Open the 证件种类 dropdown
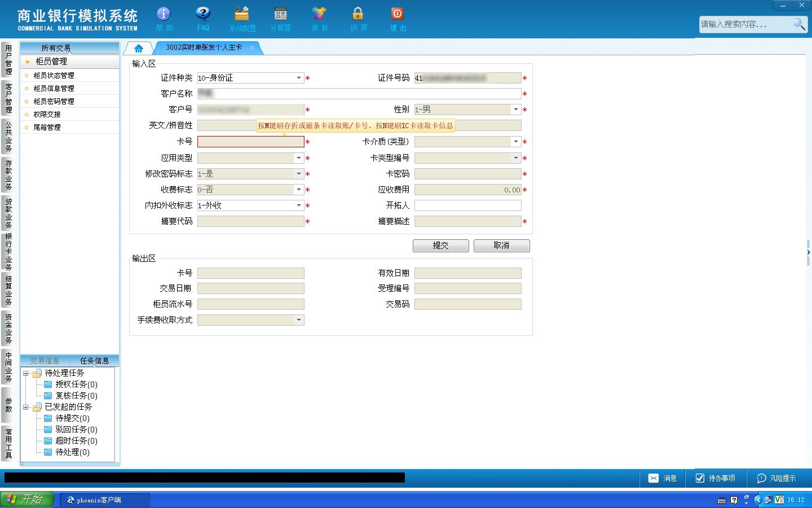 coord(299,78)
